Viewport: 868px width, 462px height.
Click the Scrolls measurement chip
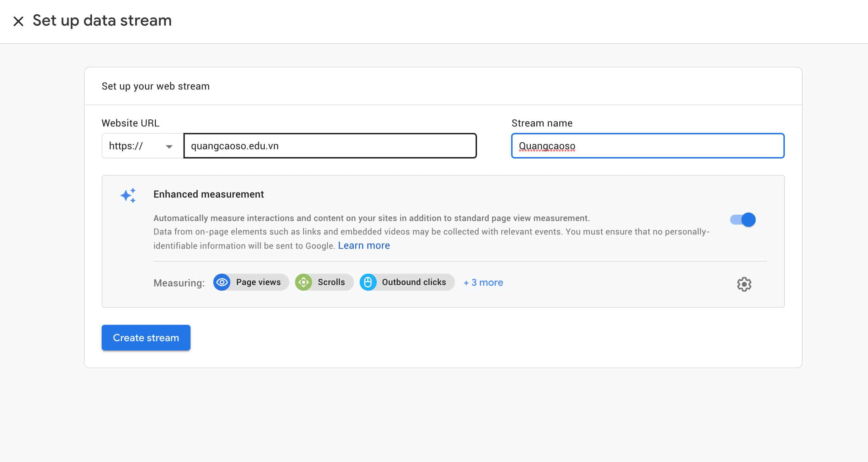(x=324, y=282)
